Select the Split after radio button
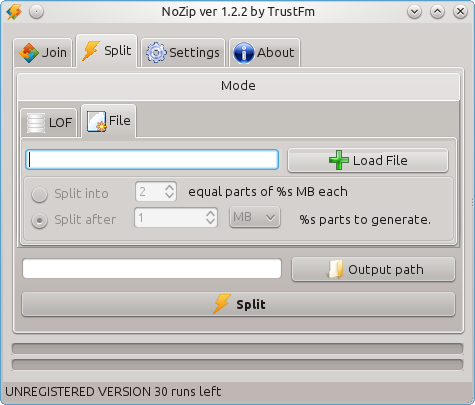 click(39, 220)
